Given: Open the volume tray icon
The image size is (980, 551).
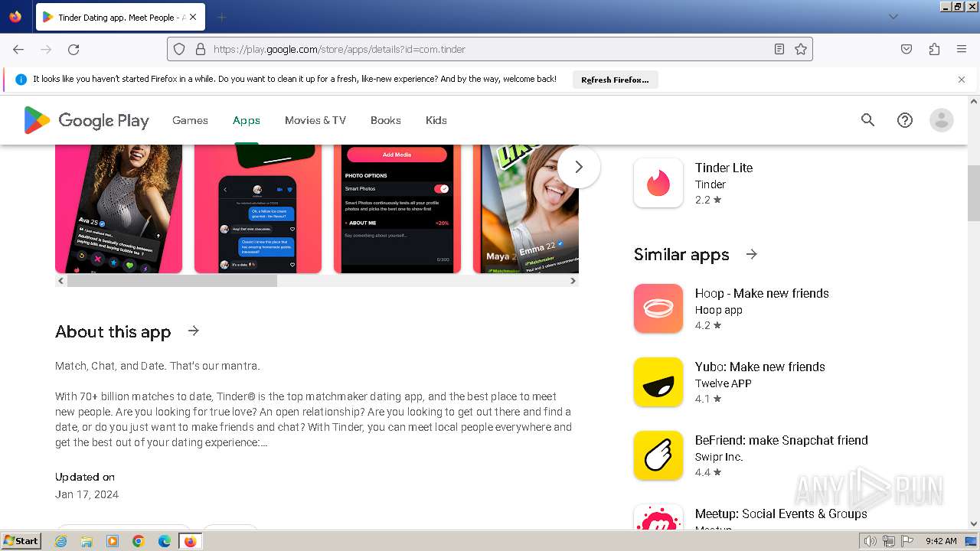Looking at the screenshot, I should (x=870, y=541).
